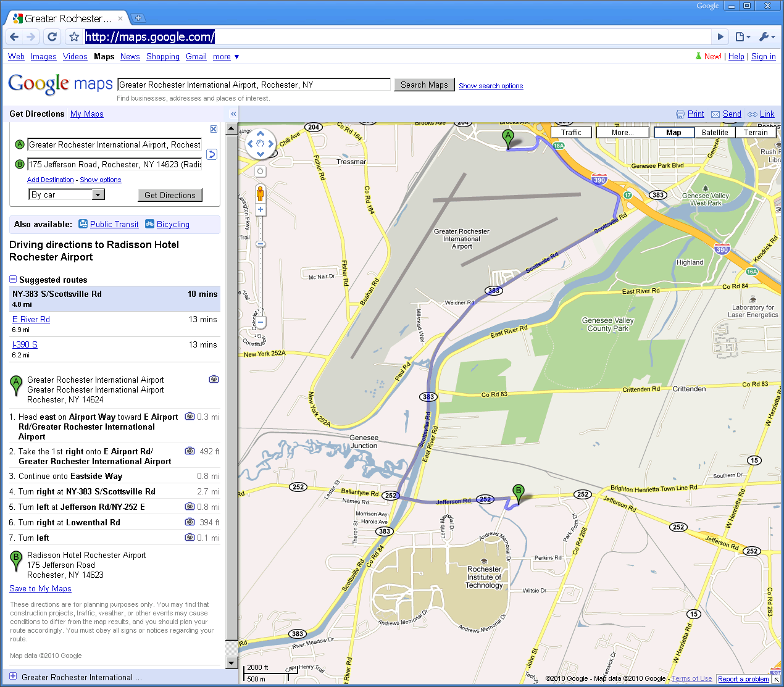Open the My Maps tab
The image size is (784, 687).
click(x=87, y=114)
